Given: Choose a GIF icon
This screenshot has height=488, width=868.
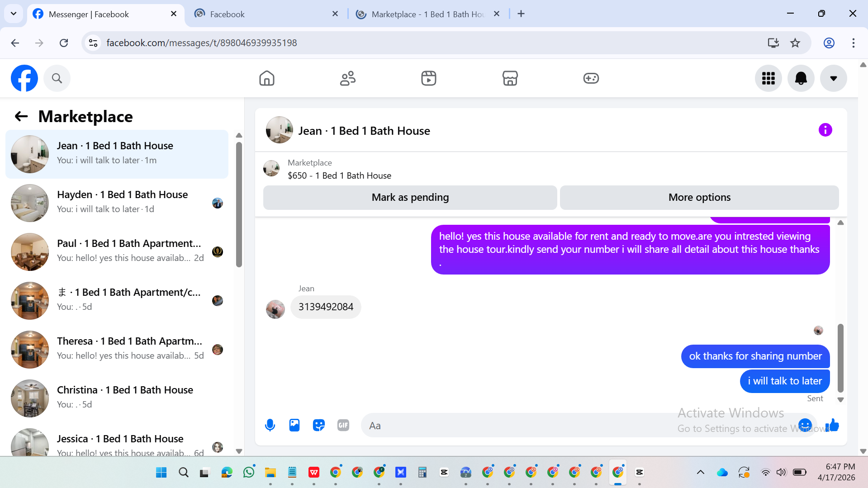Looking at the screenshot, I should click(x=343, y=425).
